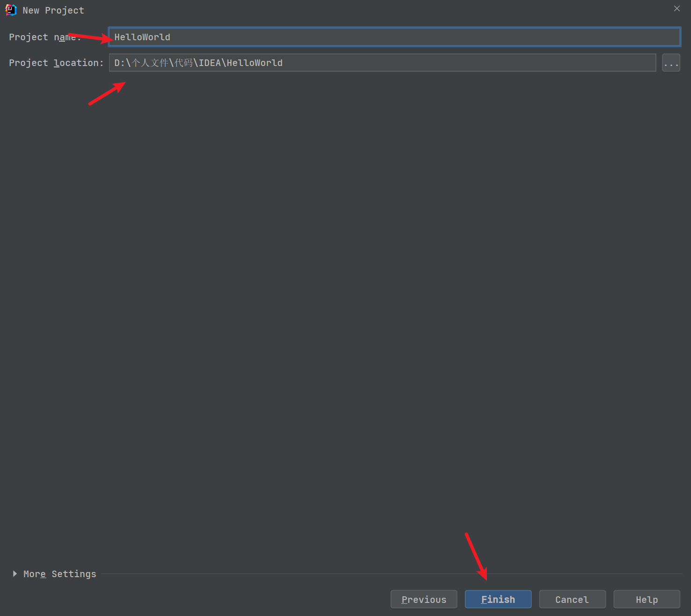
Task: Place cursor in HelloWorld text of name field
Action: click(x=142, y=37)
